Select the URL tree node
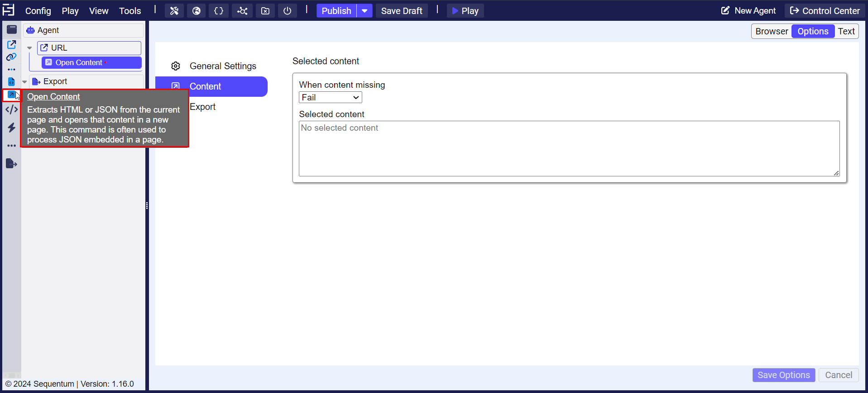Viewport: 868px width, 393px height. click(x=89, y=48)
